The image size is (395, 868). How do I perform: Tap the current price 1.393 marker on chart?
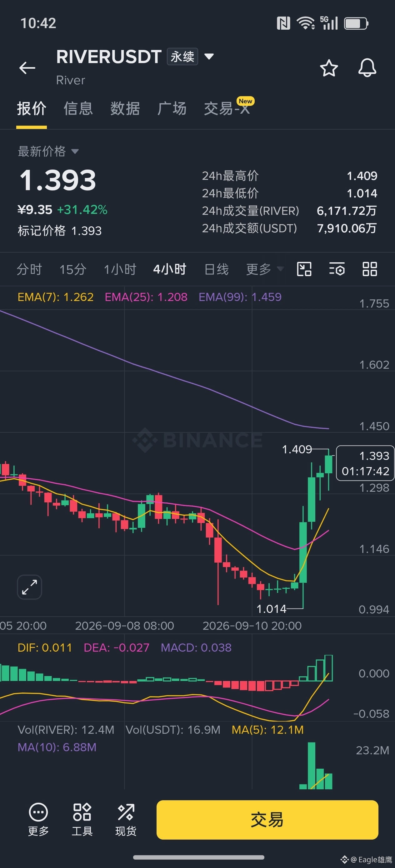(x=365, y=463)
